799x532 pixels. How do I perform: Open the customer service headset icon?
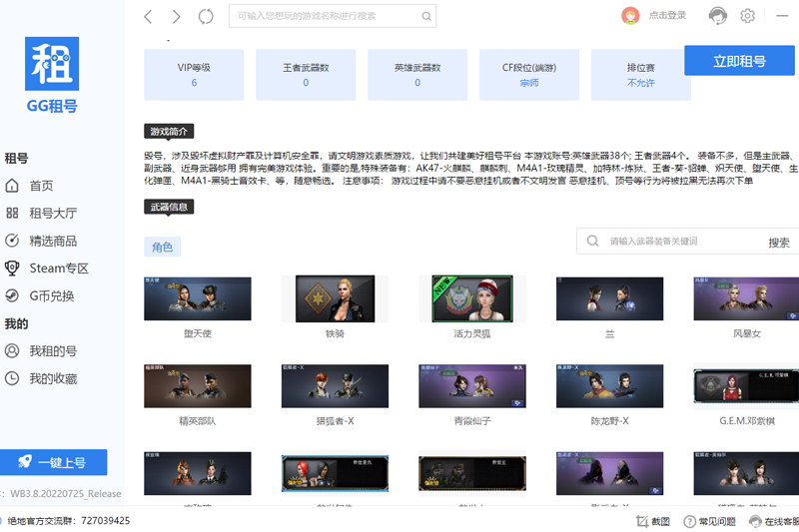(x=717, y=16)
